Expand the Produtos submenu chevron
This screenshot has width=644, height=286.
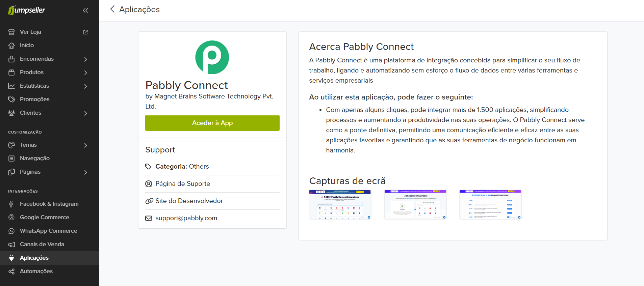(85, 73)
